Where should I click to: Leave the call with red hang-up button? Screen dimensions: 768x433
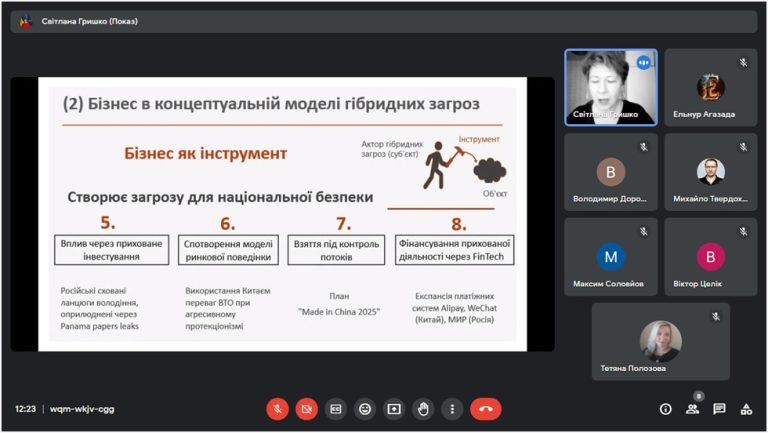coord(486,409)
